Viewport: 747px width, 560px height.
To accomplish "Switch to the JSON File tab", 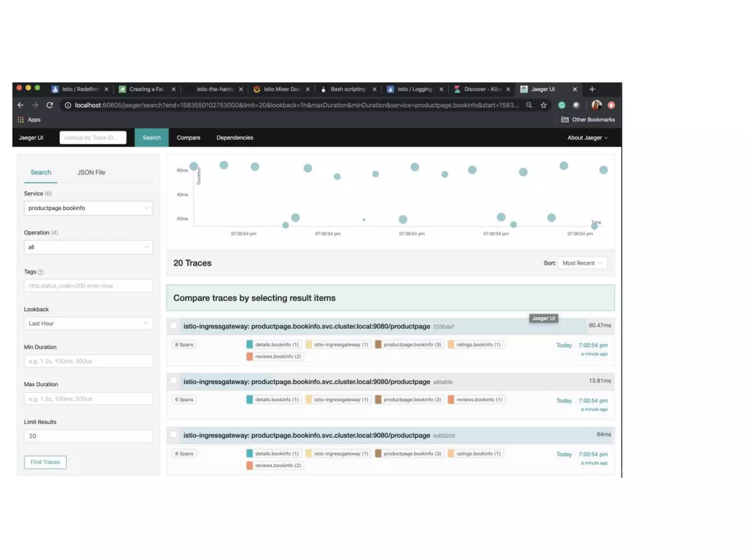I will [x=91, y=172].
